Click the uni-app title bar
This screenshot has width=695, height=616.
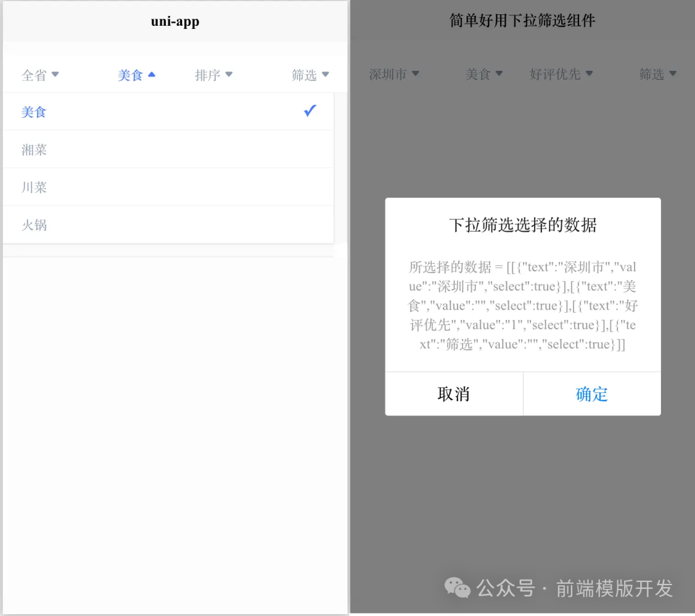(x=174, y=21)
